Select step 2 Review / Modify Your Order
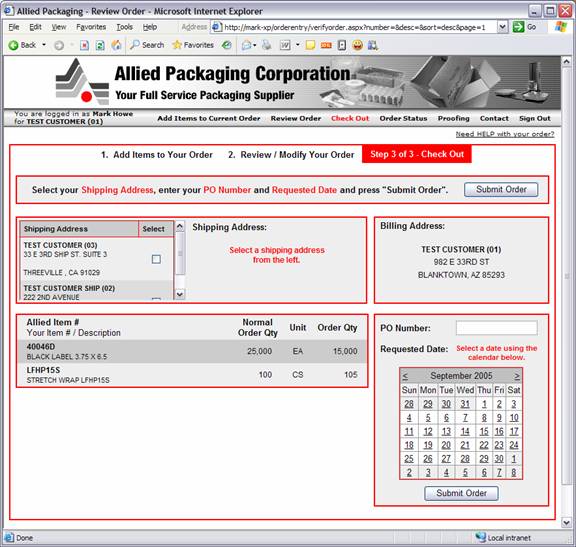Screen dimensions: 576x547 point(291,155)
